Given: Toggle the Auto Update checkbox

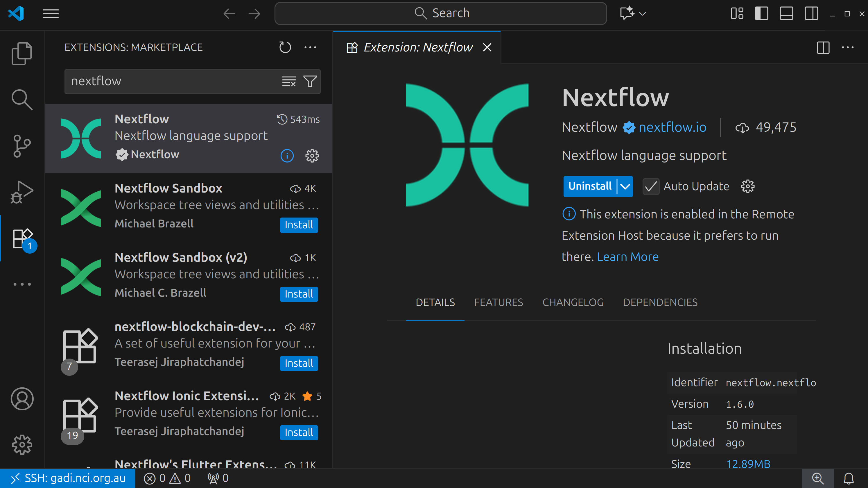Looking at the screenshot, I should (x=651, y=186).
